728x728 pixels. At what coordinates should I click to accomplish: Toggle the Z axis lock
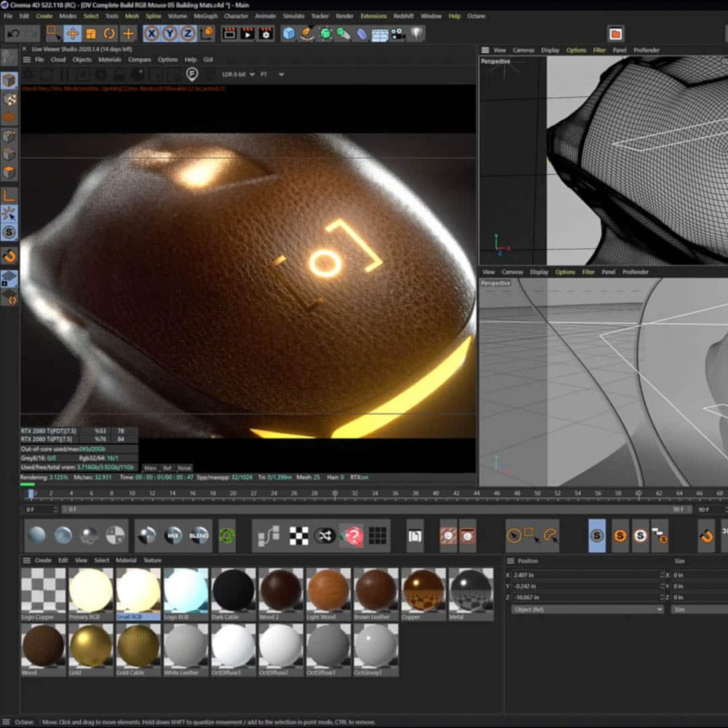tap(187, 33)
